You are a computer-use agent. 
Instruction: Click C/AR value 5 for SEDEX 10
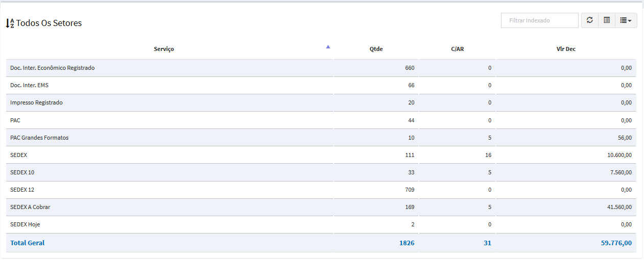(490, 172)
